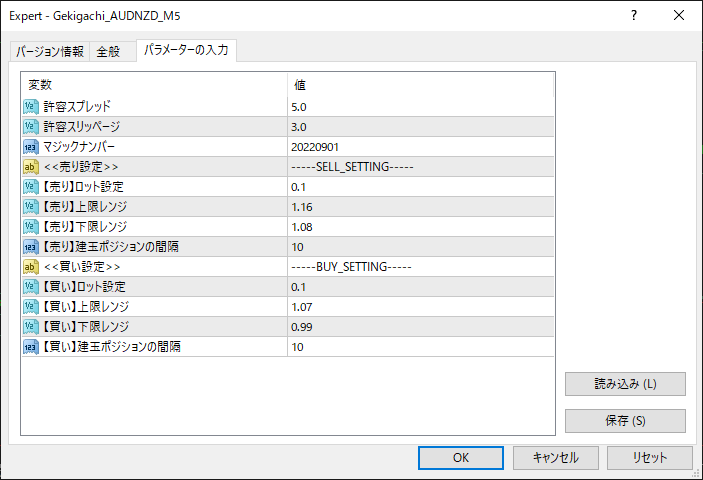The width and height of the screenshot is (703, 480).
Task: Click the 許容スリッページ row type icon
Action: click(31, 126)
